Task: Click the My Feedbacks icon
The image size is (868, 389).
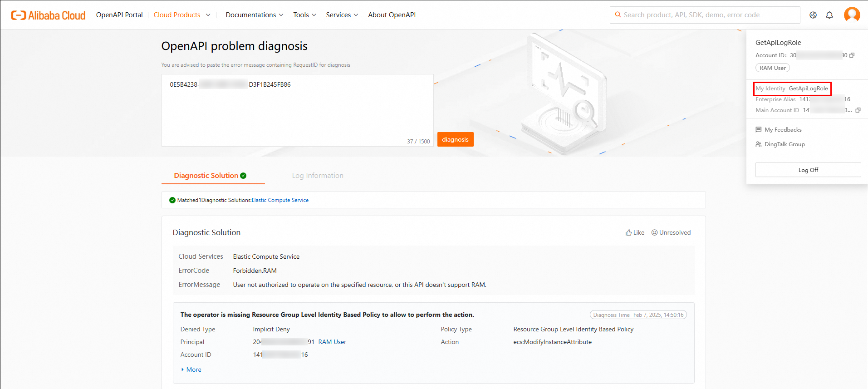Action: click(x=758, y=130)
